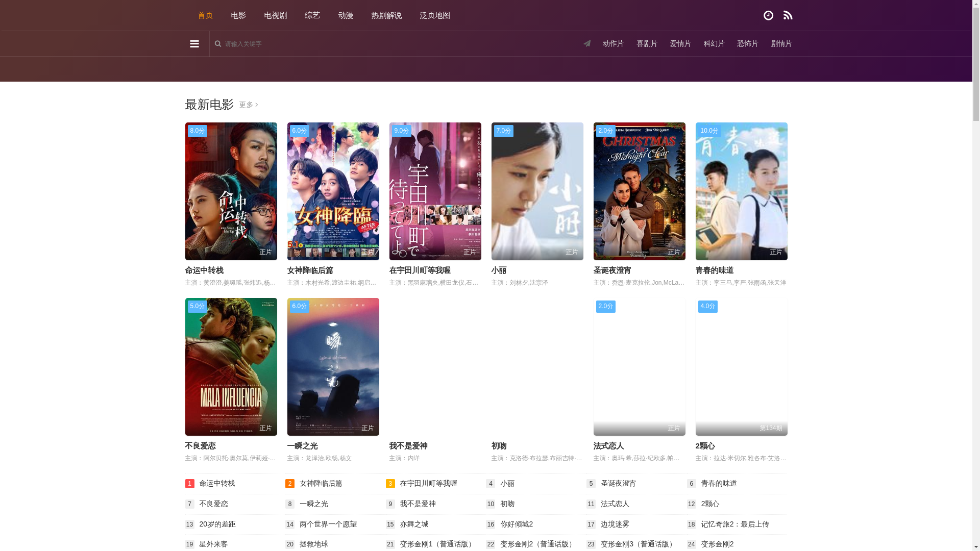
Task: Expand 更多 next to 最新电影
Action: tap(249, 105)
